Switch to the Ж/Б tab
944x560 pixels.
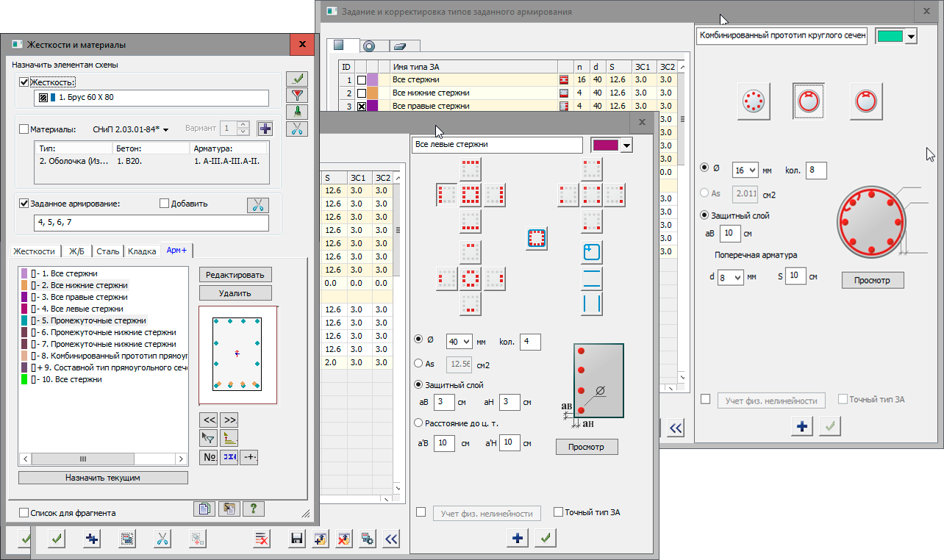point(76,251)
